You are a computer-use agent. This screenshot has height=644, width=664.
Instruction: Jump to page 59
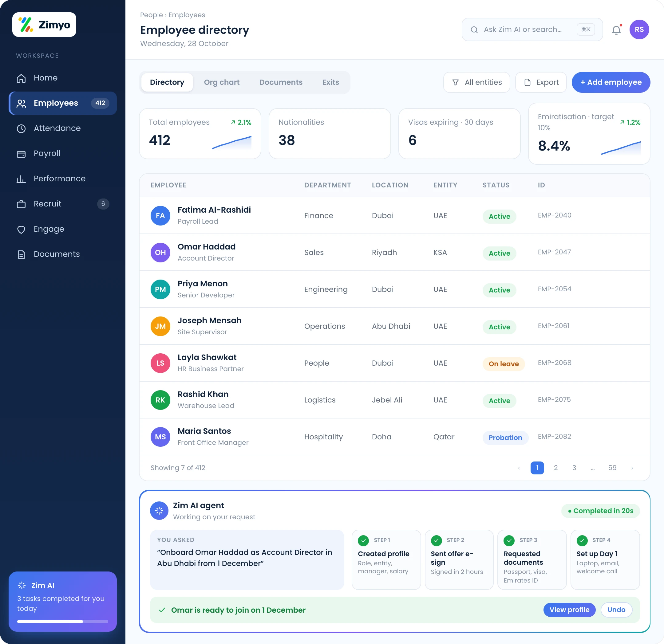tap(612, 468)
